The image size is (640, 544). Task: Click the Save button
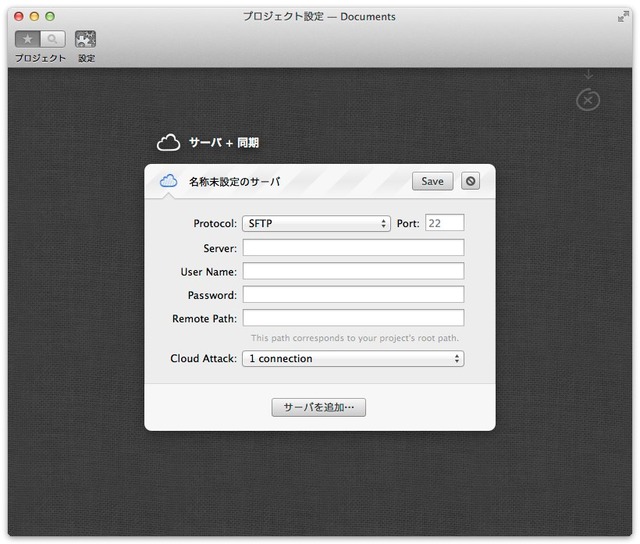[432, 181]
